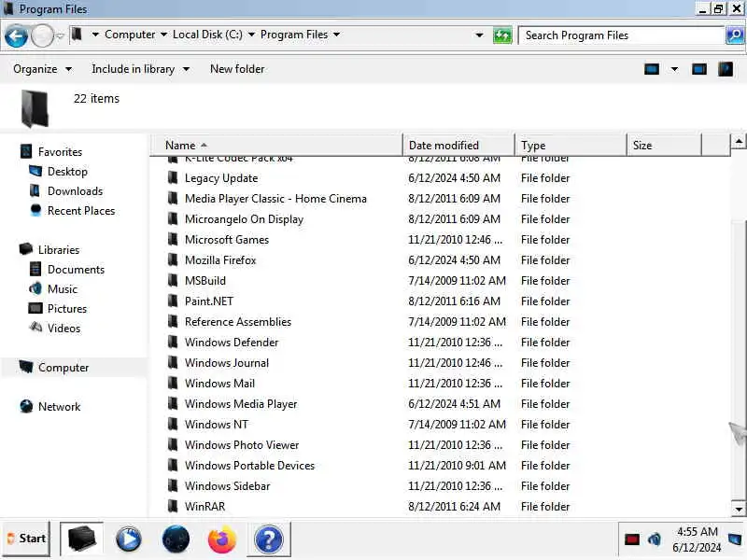
Task: Click the New folder button
Action: (x=237, y=69)
